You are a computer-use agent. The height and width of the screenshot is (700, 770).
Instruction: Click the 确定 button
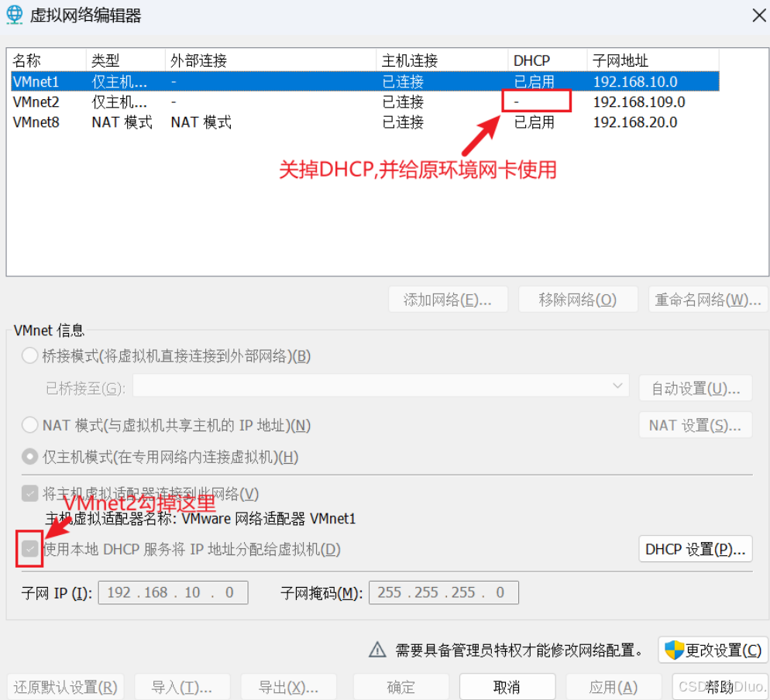(400, 687)
